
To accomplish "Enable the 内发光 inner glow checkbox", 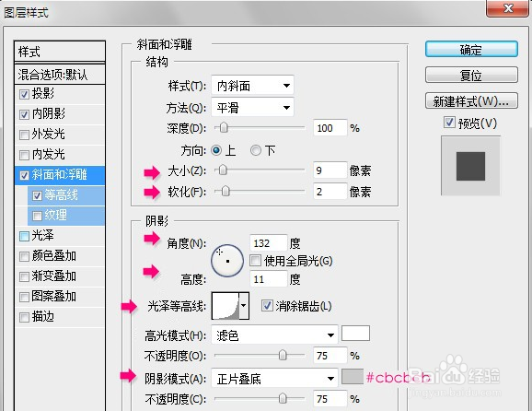I will click(24, 155).
